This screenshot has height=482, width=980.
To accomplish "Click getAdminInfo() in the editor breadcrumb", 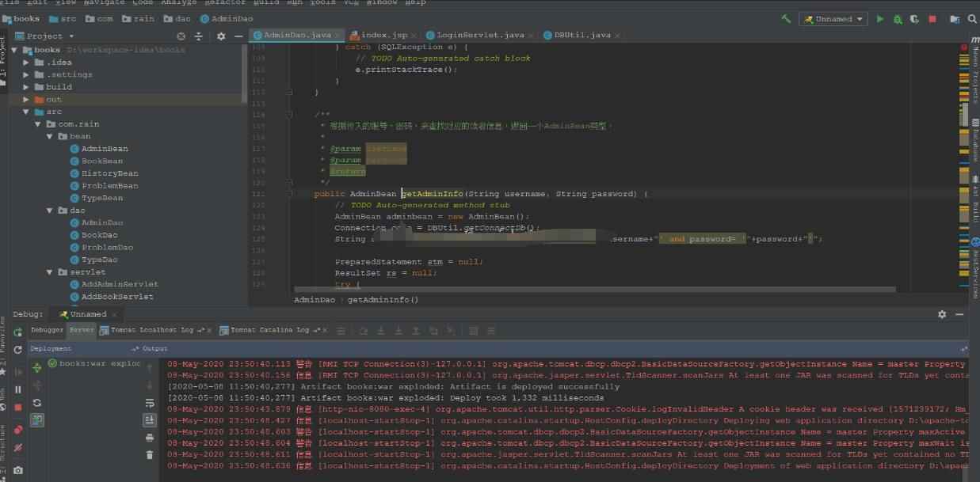I will coord(383,300).
